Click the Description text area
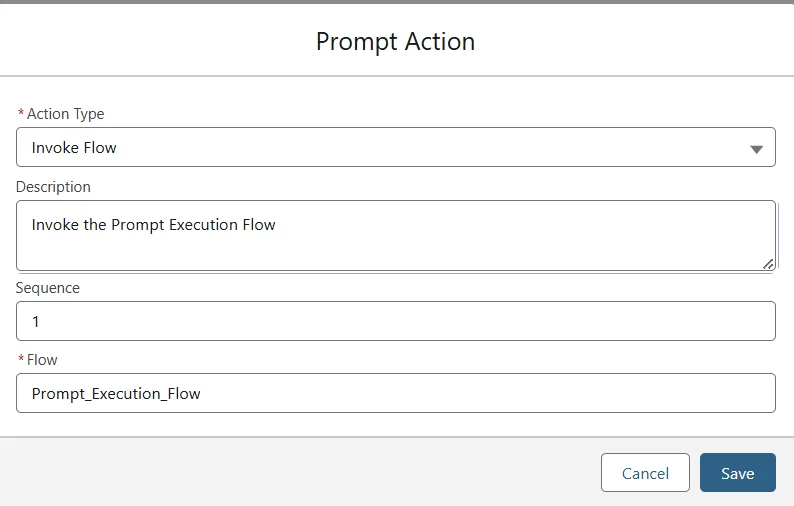 point(395,247)
